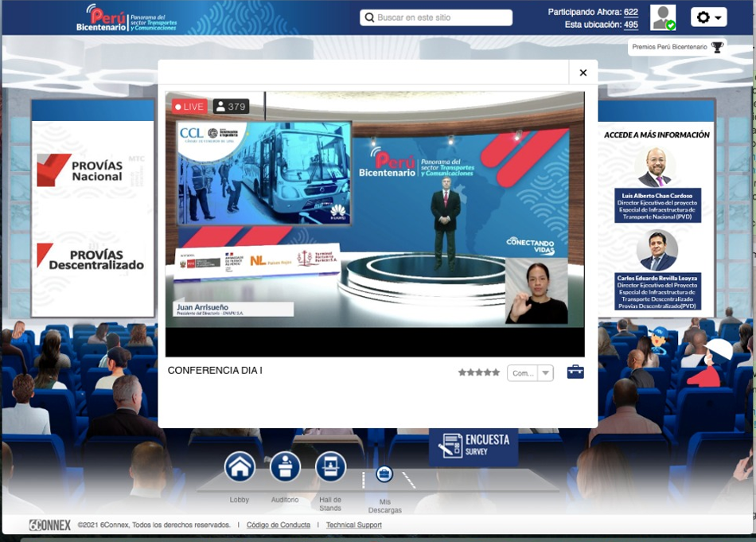Click the 379 viewer count badge
756x542 pixels.
(231, 107)
